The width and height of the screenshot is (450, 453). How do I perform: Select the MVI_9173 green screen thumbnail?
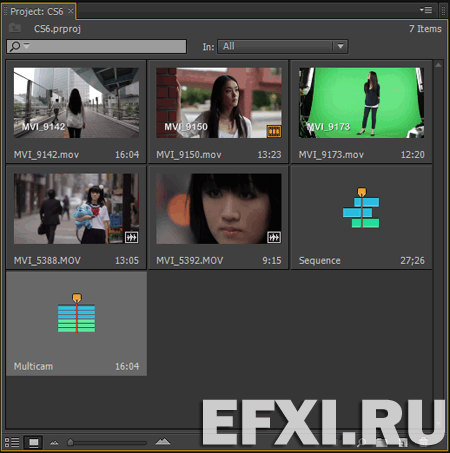click(361, 103)
